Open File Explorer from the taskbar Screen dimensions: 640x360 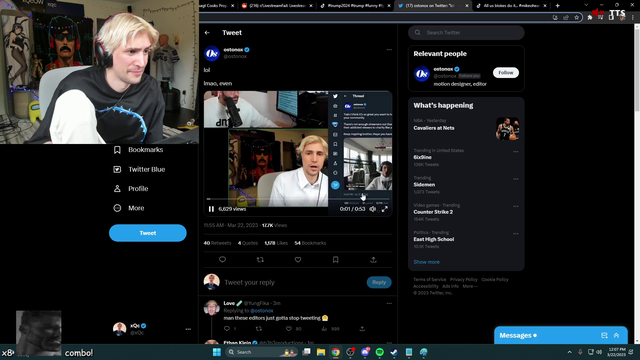click(x=321, y=352)
